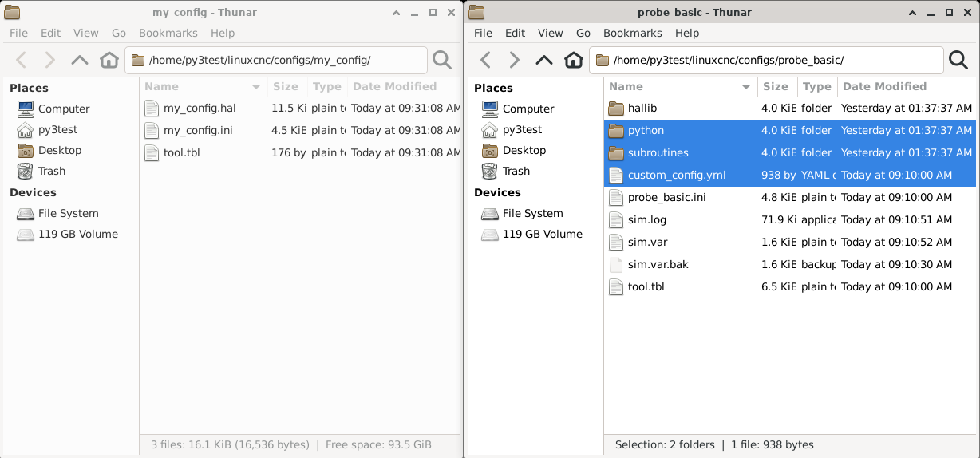The height and width of the screenshot is (458, 980).
Task: Select the subroutines folder
Action: click(790, 152)
